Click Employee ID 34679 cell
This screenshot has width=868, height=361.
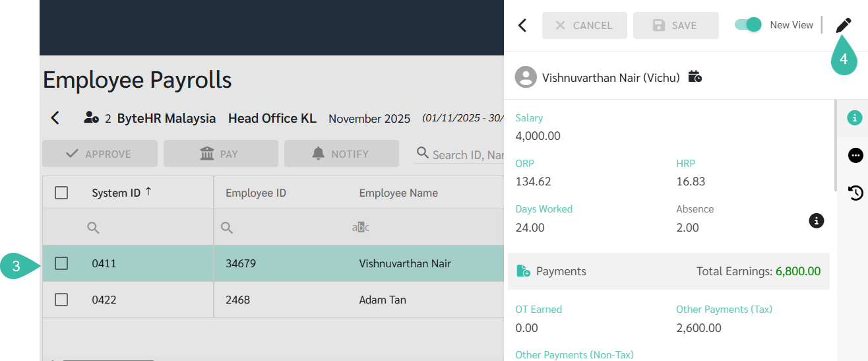pyautogui.click(x=241, y=263)
